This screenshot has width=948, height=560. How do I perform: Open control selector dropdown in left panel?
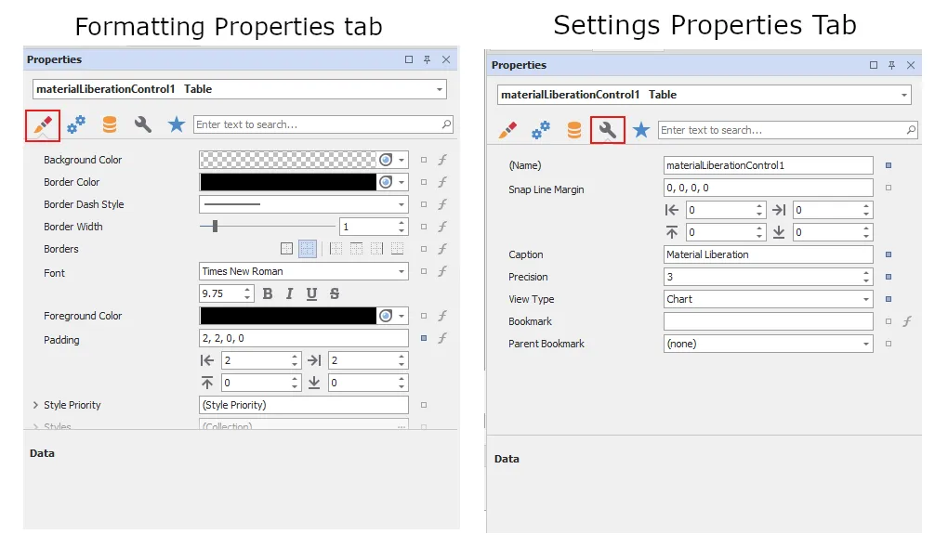pyautogui.click(x=440, y=89)
